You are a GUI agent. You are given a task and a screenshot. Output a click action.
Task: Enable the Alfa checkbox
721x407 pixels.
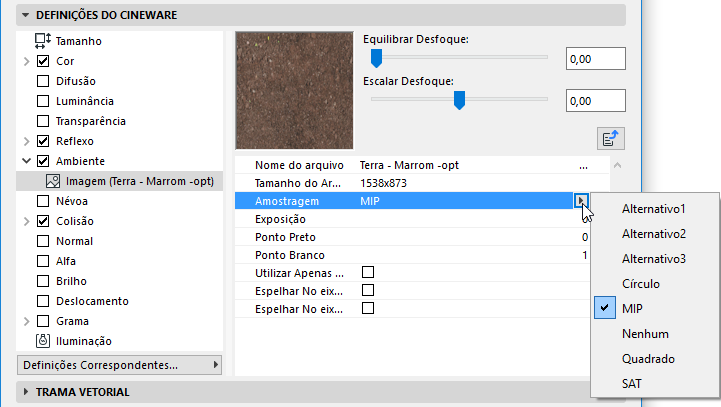click(x=43, y=261)
